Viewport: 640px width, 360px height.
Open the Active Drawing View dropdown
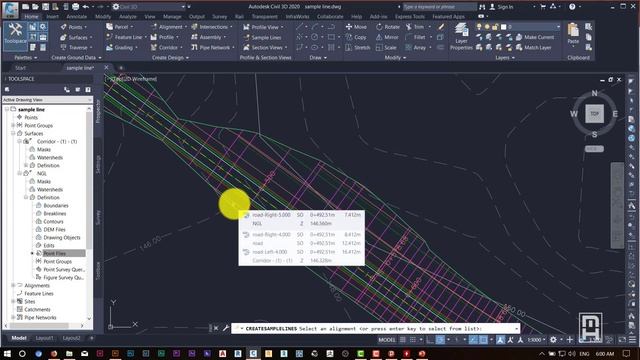(47, 100)
